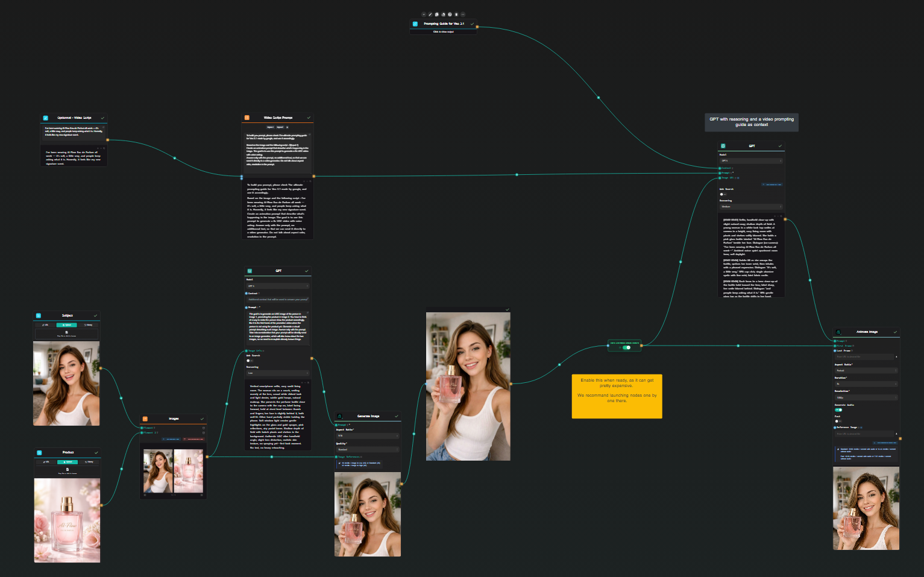Click the perfume thumbnail inside the Images node
Viewport: 924px width, 577px height.
[x=189, y=472]
